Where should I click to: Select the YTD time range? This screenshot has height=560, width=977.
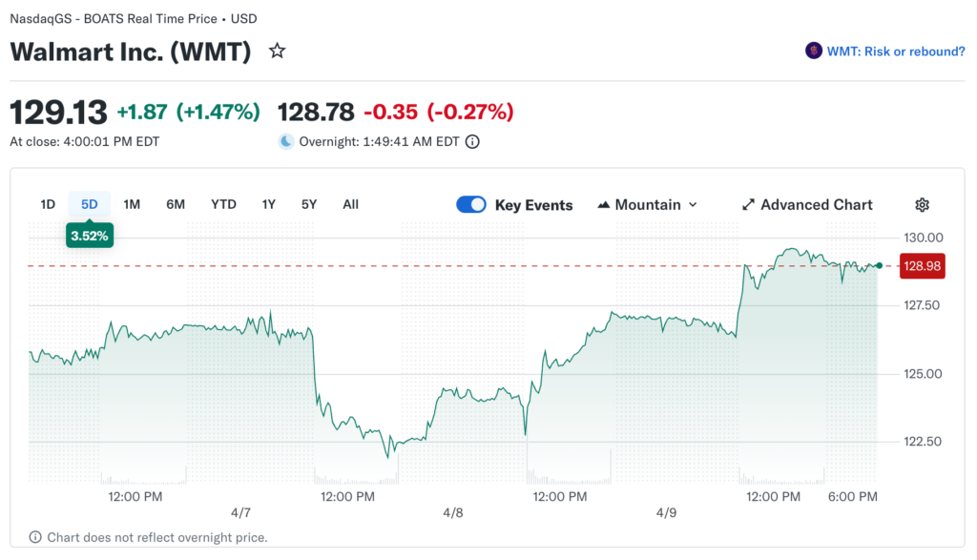pyautogui.click(x=223, y=204)
